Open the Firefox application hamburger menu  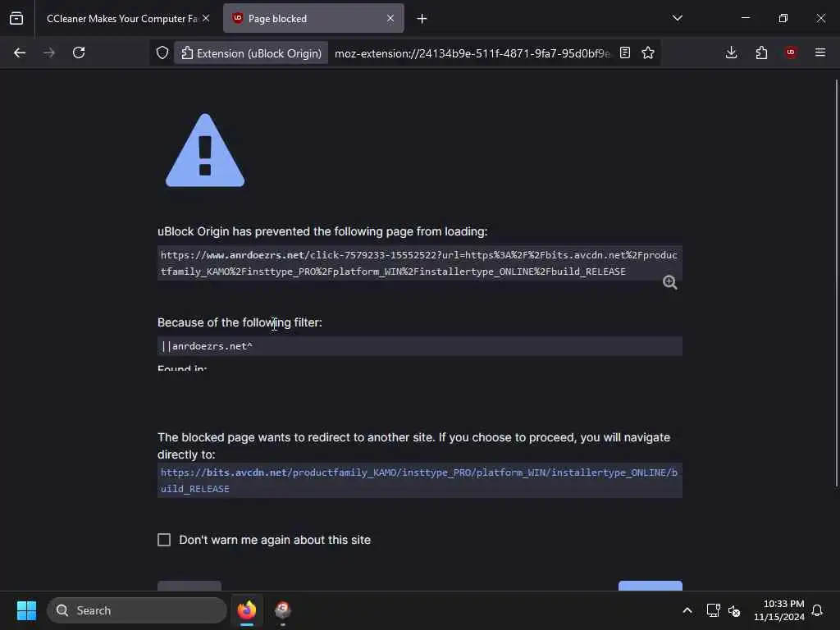(820, 52)
